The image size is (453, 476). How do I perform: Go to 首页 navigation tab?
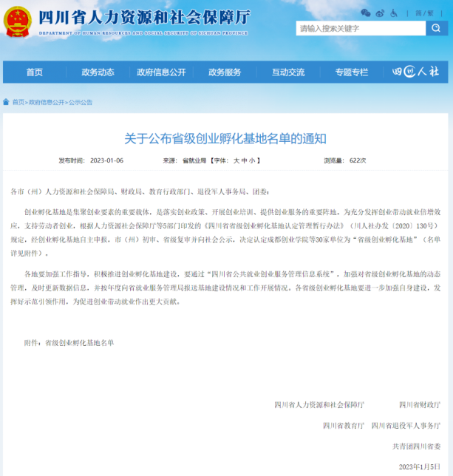pos(34,72)
